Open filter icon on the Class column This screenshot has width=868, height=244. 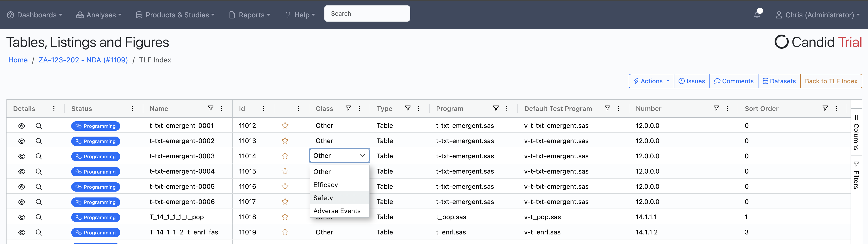348,108
